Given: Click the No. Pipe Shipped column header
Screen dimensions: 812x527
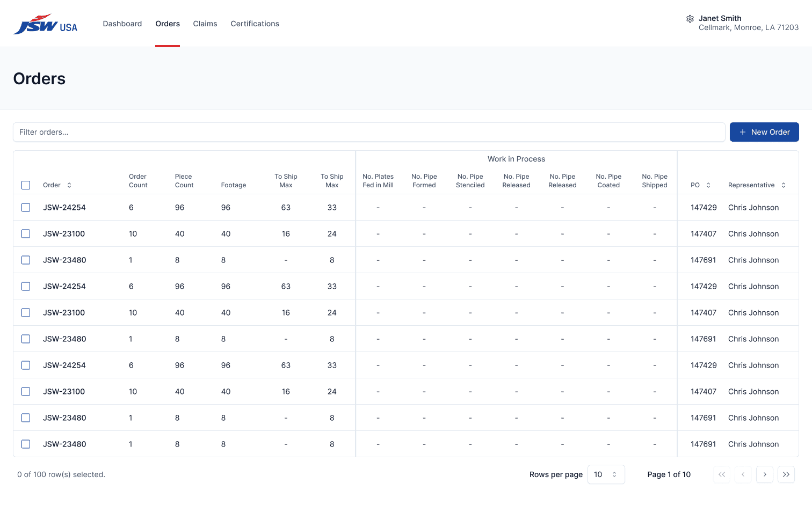Looking at the screenshot, I should [655, 181].
